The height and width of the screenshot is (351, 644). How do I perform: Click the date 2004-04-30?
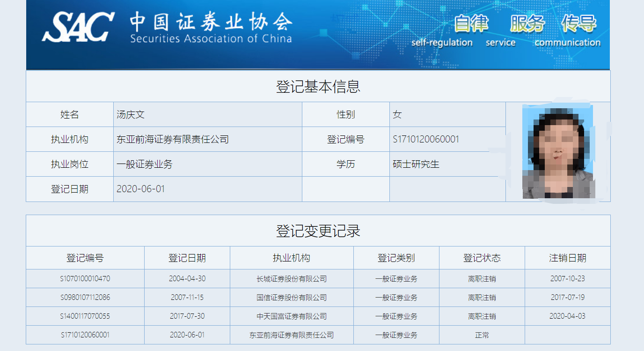click(x=187, y=279)
